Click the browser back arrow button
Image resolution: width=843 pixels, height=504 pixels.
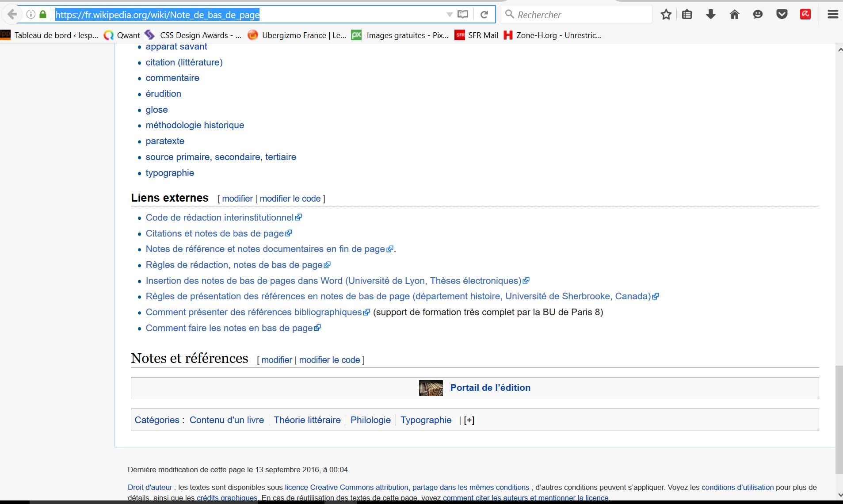point(12,15)
